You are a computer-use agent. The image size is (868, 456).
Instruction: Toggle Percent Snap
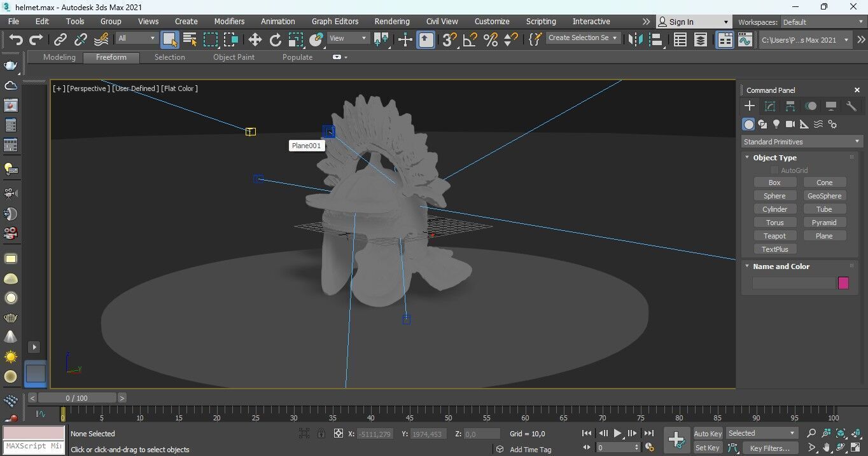click(490, 40)
